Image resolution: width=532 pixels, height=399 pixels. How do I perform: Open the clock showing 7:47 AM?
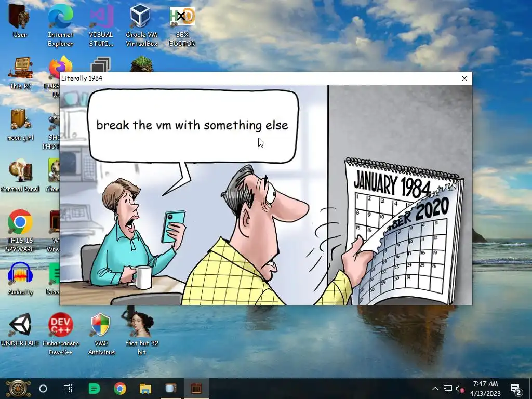pyautogui.click(x=485, y=389)
